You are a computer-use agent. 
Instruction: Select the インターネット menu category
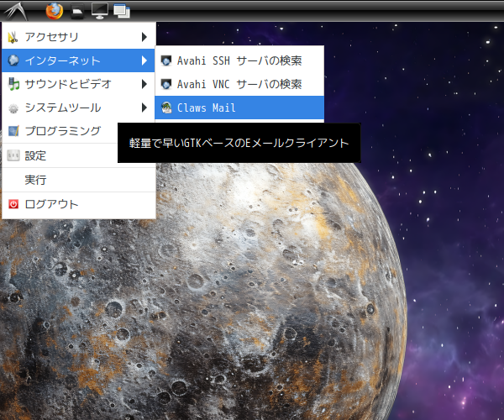coord(78,60)
